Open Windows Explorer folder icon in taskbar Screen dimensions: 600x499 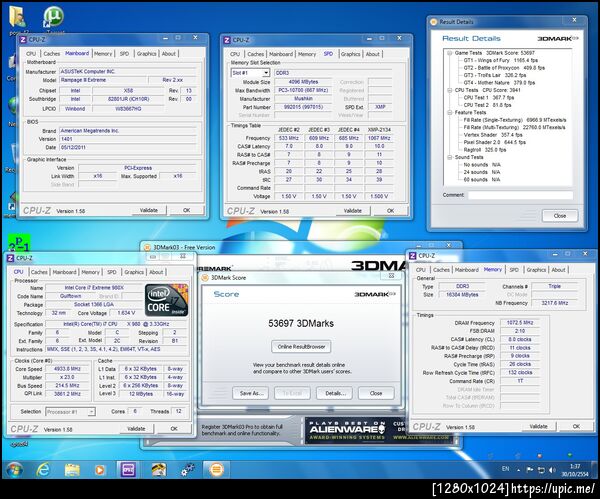point(72,470)
